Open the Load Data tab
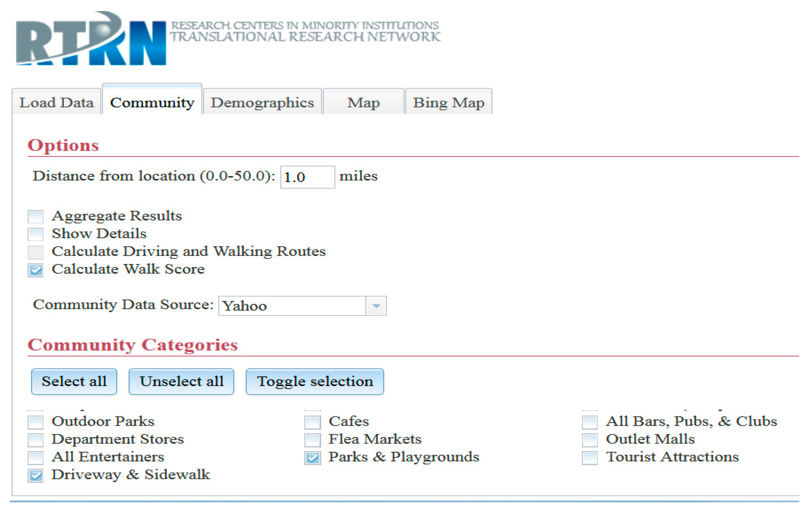This screenshot has height=515, width=812. [x=56, y=102]
